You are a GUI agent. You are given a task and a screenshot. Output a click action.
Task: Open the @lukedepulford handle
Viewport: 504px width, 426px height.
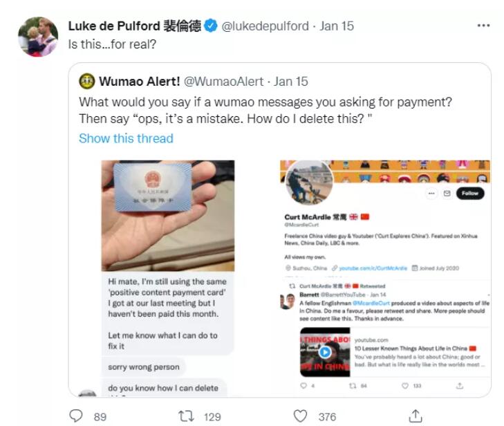[x=265, y=26]
